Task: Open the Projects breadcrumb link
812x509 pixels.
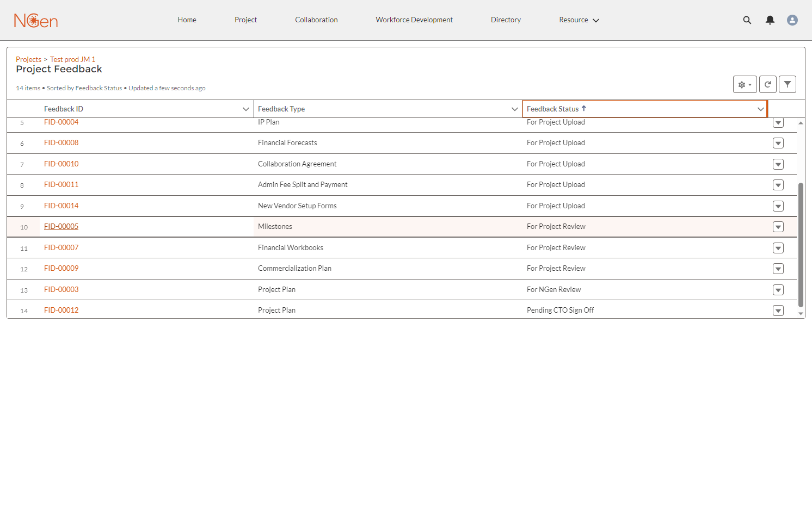Action: 28,59
